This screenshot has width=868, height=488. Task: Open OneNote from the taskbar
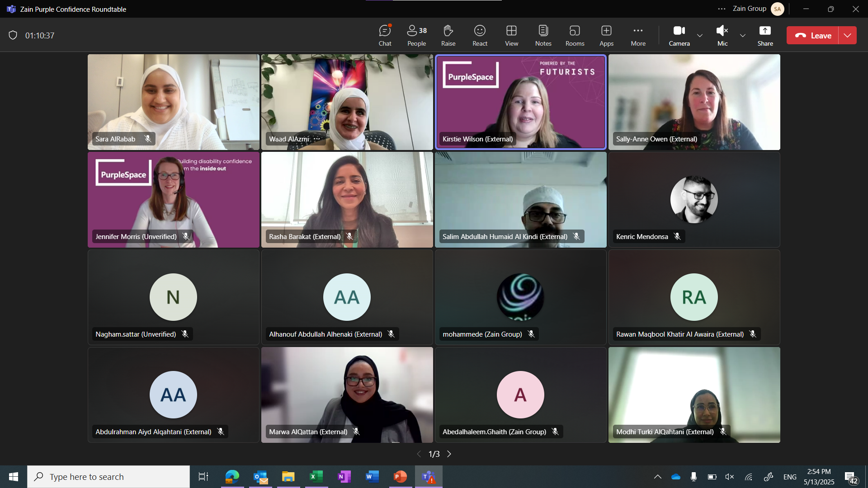[344, 477]
